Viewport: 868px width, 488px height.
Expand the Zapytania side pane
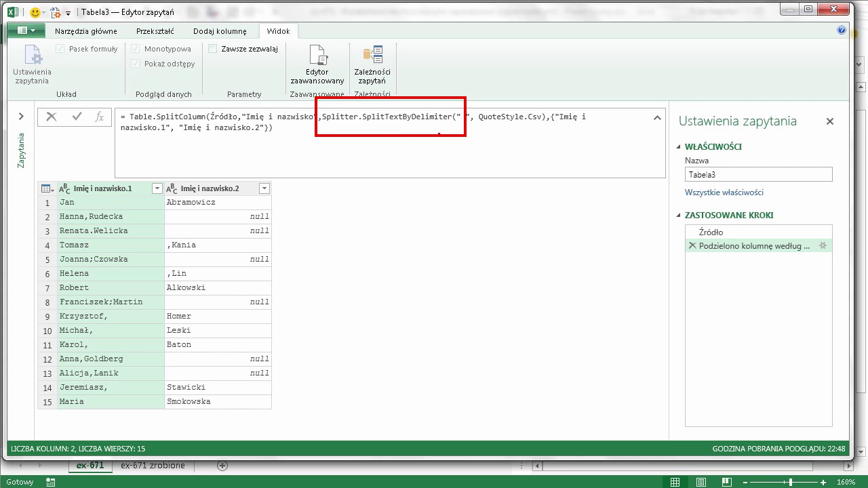coord(21,117)
